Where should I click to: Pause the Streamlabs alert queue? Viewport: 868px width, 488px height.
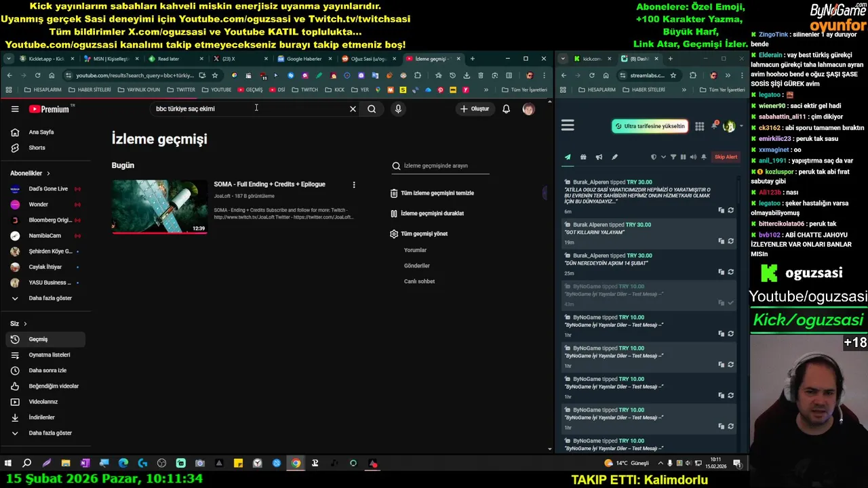[x=683, y=157]
